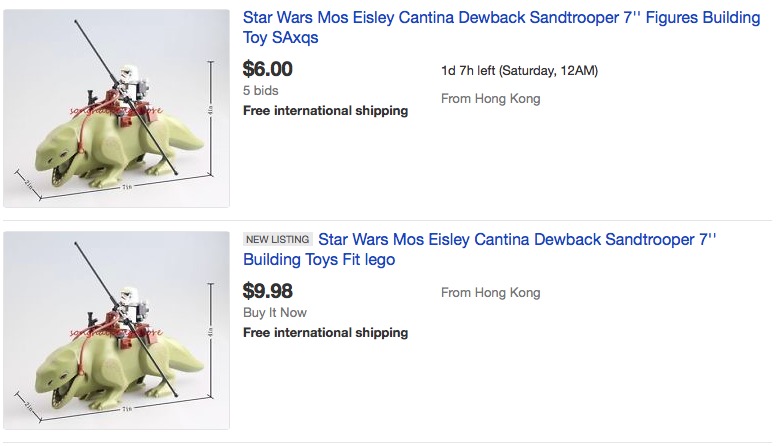Click the "5 bids" label
Screen dimensions: 782x446
point(261,90)
